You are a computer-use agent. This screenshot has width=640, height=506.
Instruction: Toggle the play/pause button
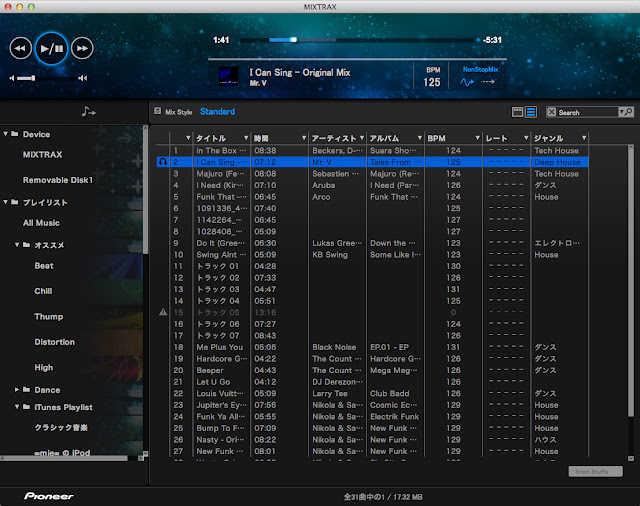[x=51, y=49]
